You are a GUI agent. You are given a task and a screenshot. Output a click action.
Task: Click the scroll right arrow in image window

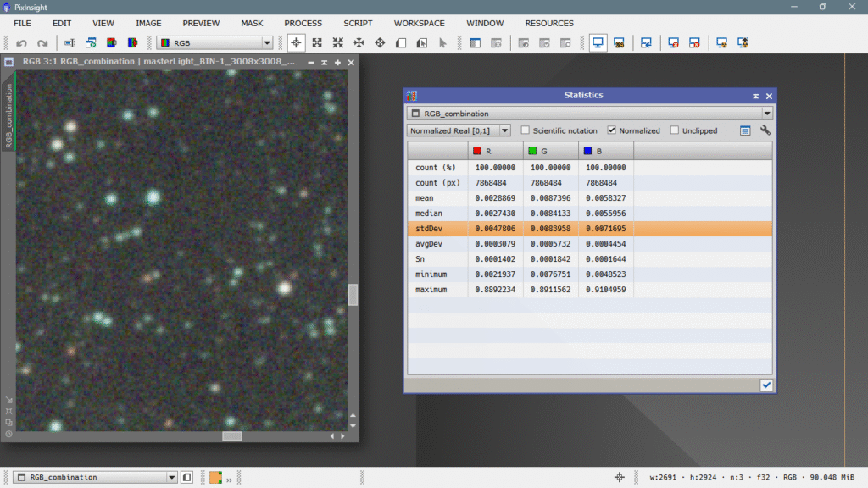[x=342, y=436]
